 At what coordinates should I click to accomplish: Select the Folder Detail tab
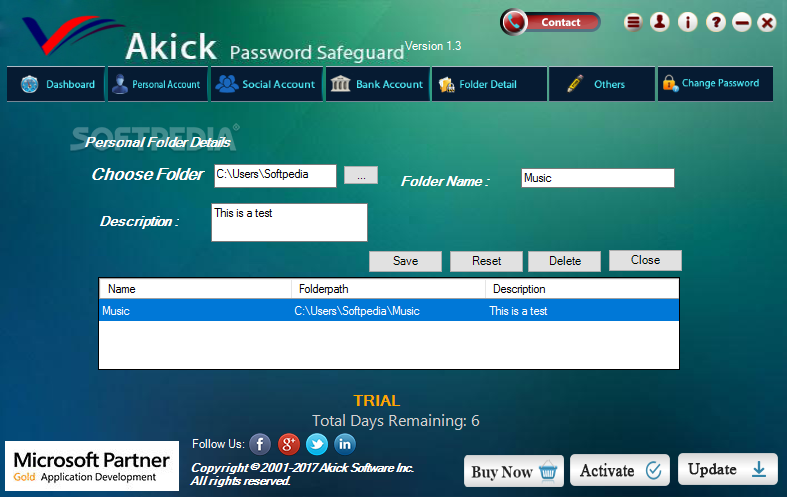tap(489, 84)
